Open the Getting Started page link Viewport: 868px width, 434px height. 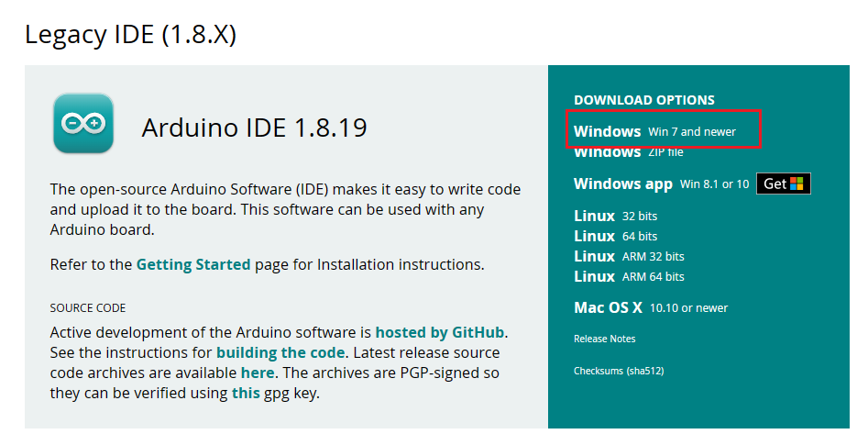192,264
